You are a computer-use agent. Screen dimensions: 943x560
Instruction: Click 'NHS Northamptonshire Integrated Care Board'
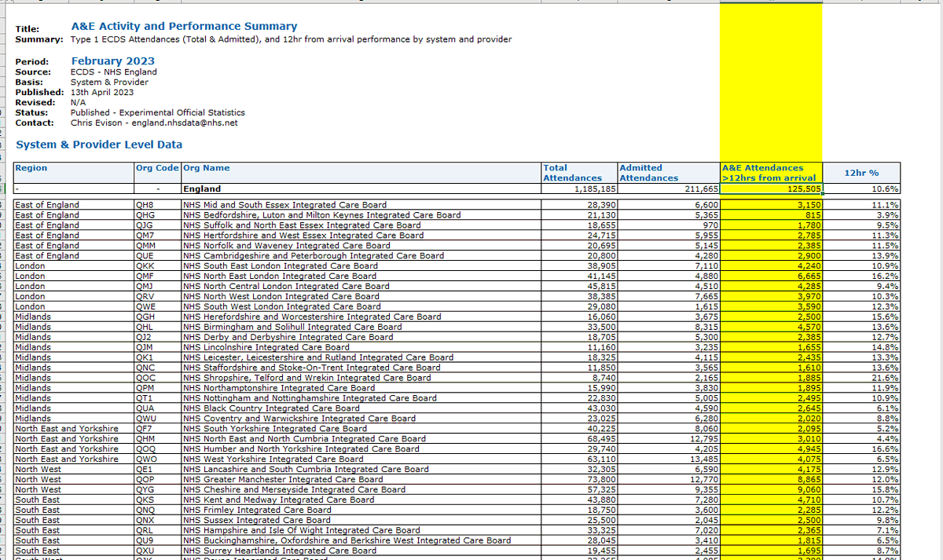[x=361, y=388]
